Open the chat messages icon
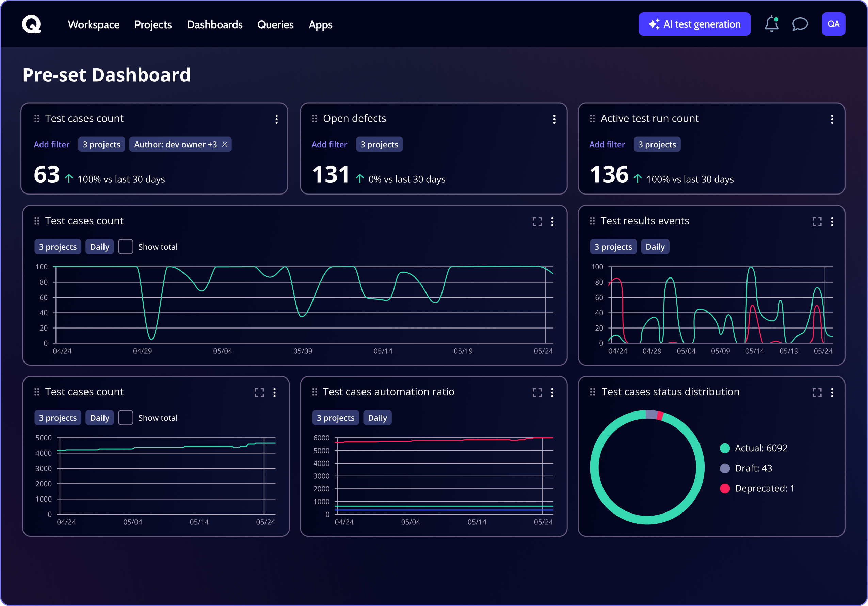 click(800, 24)
